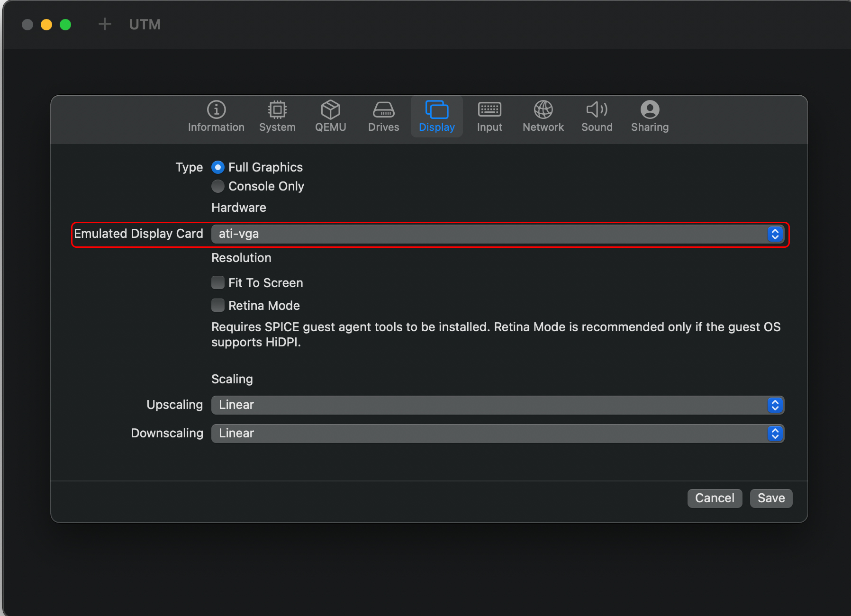Image resolution: width=851 pixels, height=616 pixels.
Task: Go to the Input settings tab
Action: [489, 117]
